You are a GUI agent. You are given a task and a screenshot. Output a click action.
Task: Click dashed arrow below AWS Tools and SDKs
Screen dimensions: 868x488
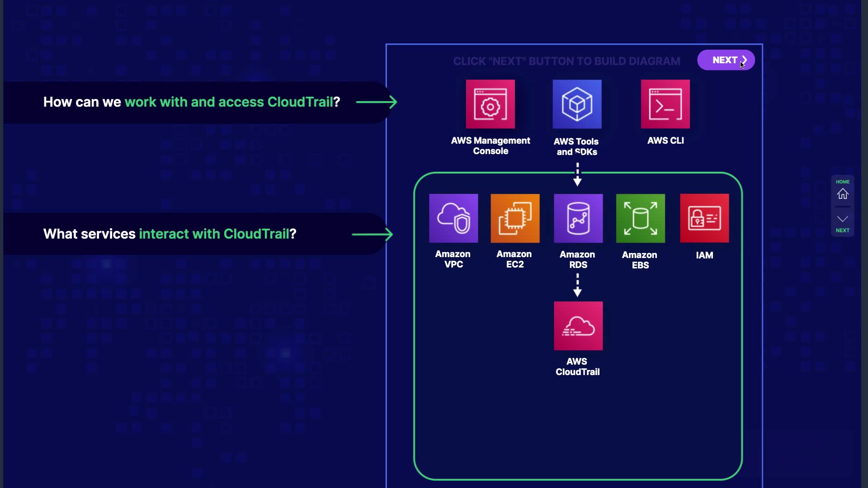[577, 175]
